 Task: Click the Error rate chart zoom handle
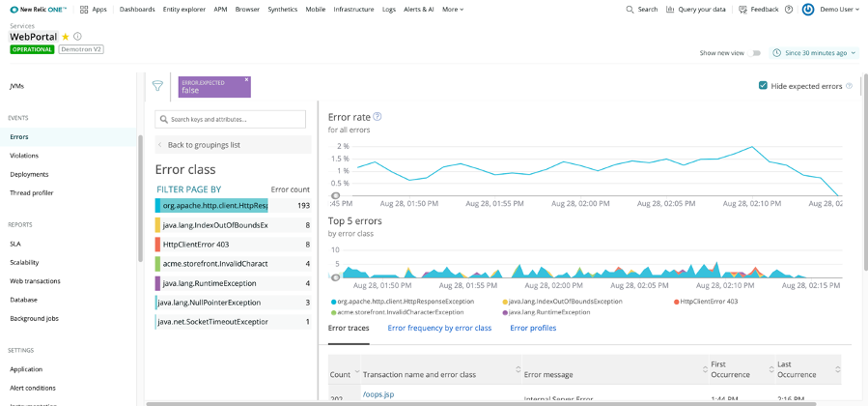tap(335, 195)
